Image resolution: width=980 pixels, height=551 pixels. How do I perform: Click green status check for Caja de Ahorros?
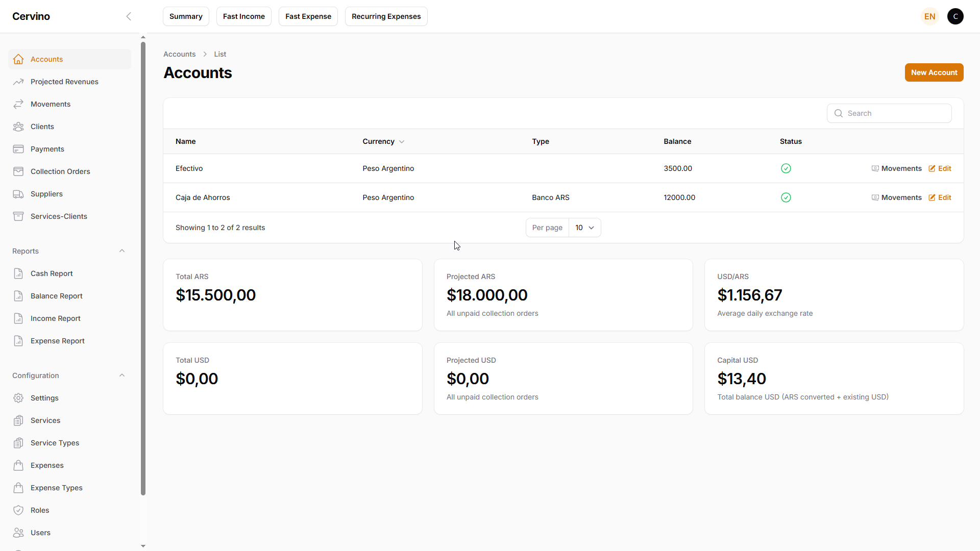(x=786, y=197)
